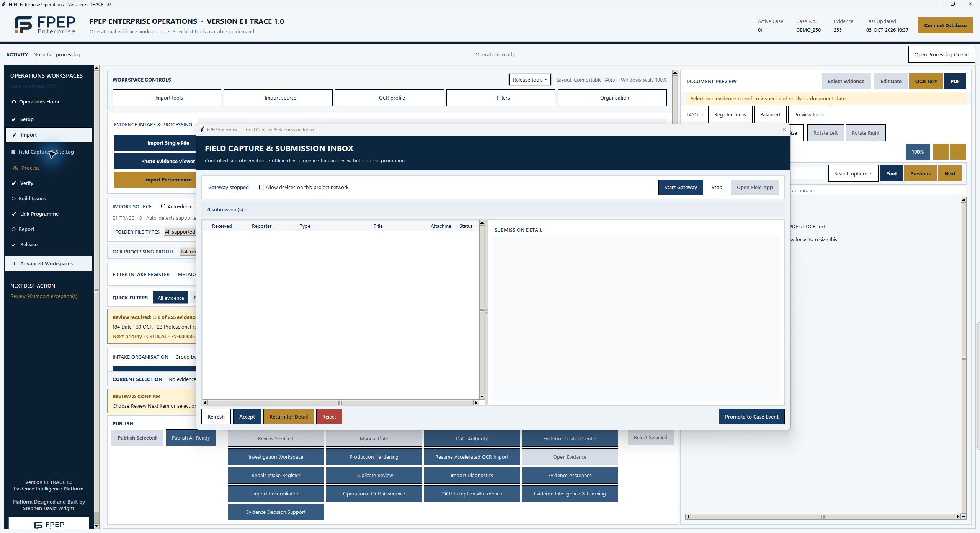Image resolution: width=980 pixels, height=533 pixels.
Task: Select the Auto-detect import source radio
Action: coord(163,206)
